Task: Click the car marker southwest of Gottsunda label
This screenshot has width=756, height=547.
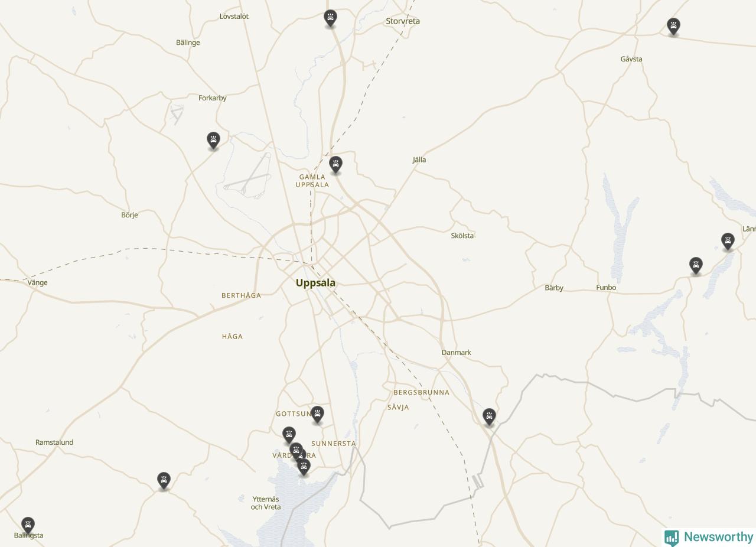Action: (x=289, y=435)
